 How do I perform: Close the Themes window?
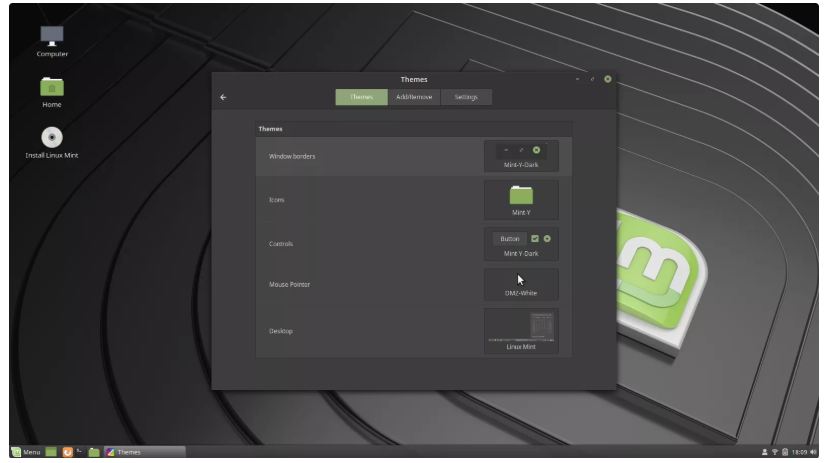coord(607,79)
